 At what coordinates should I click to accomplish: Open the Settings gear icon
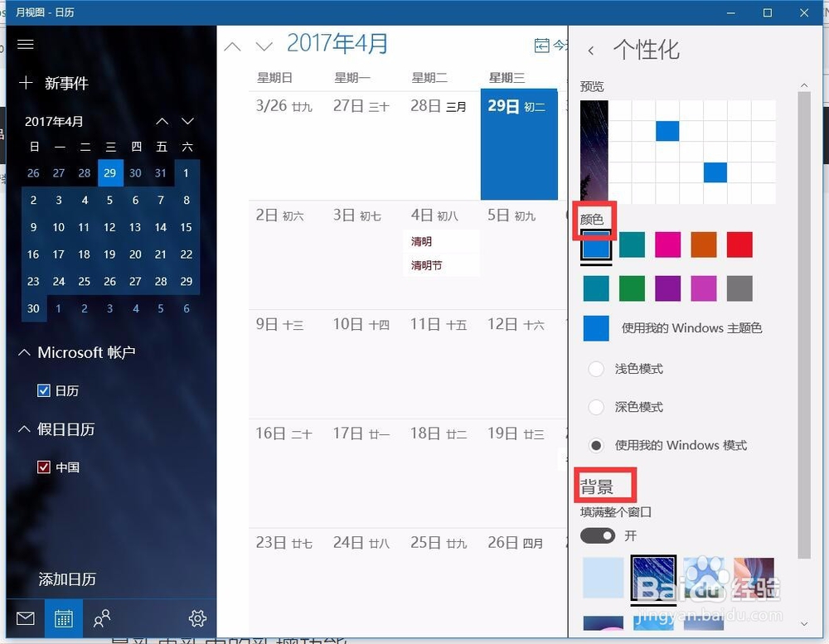(x=197, y=618)
